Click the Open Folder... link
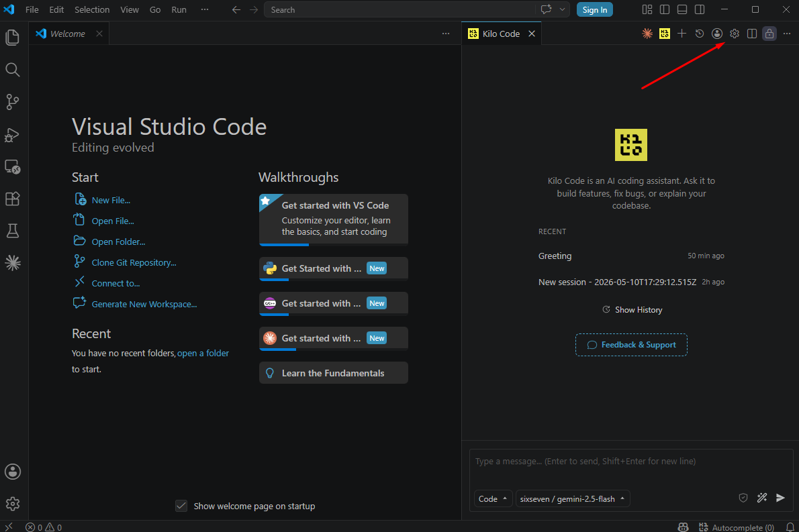 click(118, 242)
